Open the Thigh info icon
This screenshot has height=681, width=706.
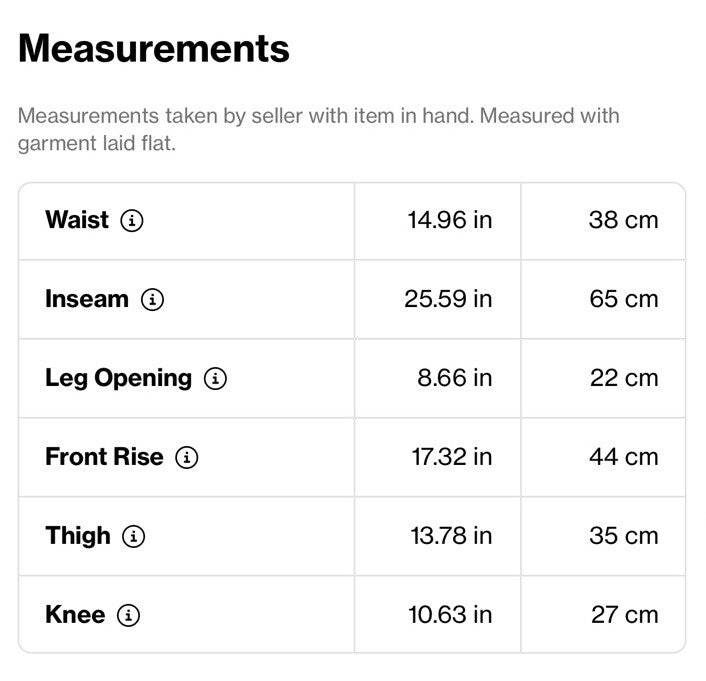(x=134, y=536)
